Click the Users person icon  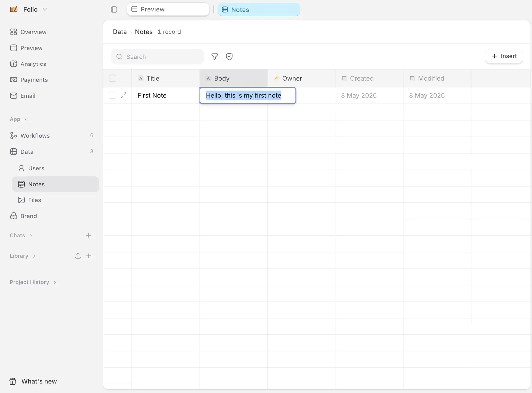coord(21,168)
